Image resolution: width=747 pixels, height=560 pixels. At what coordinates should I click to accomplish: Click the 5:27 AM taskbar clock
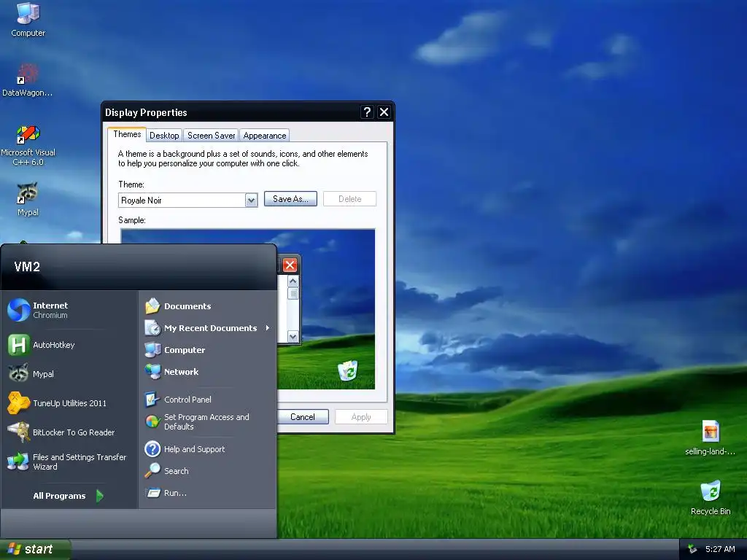tap(720, 549)
